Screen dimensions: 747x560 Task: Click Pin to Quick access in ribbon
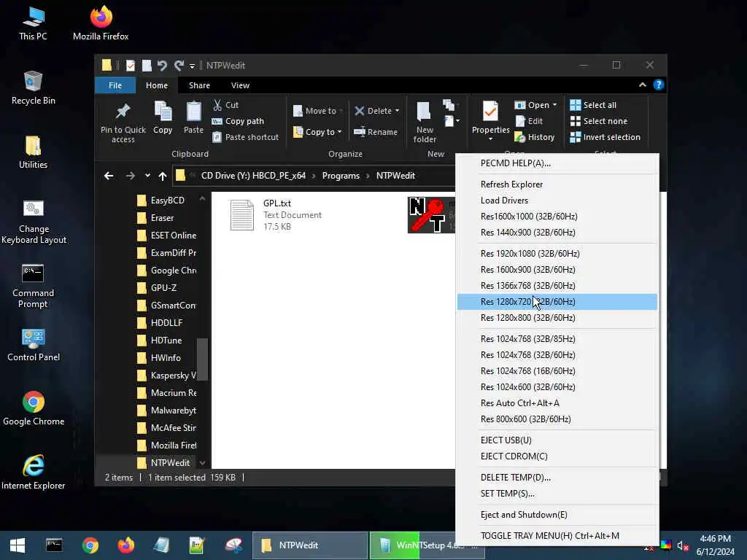pyautogui.click(x=123, y=122)
